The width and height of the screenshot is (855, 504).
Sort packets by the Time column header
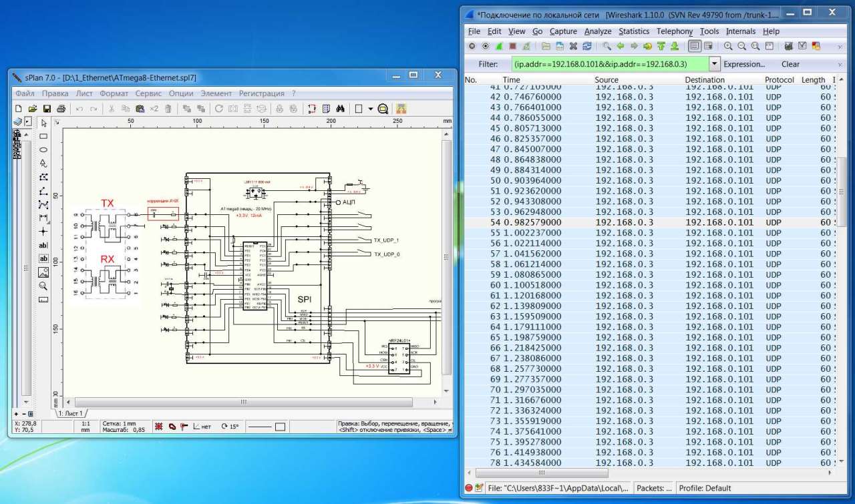(x=511, y=79)
